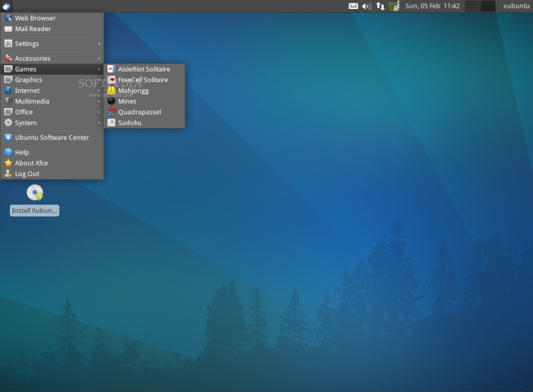The height and width of the screenshot is (392, 533).
Task: Start the Mahjongg game
Action: pos(144,91)
